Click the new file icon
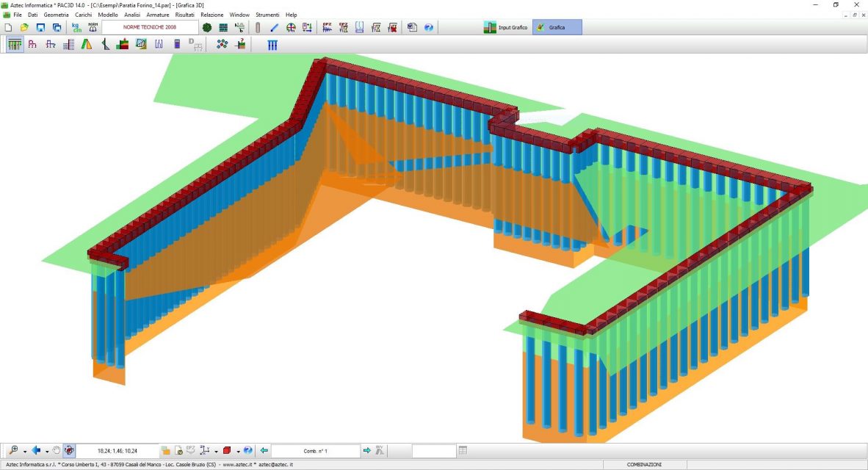This screenshot has width=868, height=470. (x=8, y=27)
